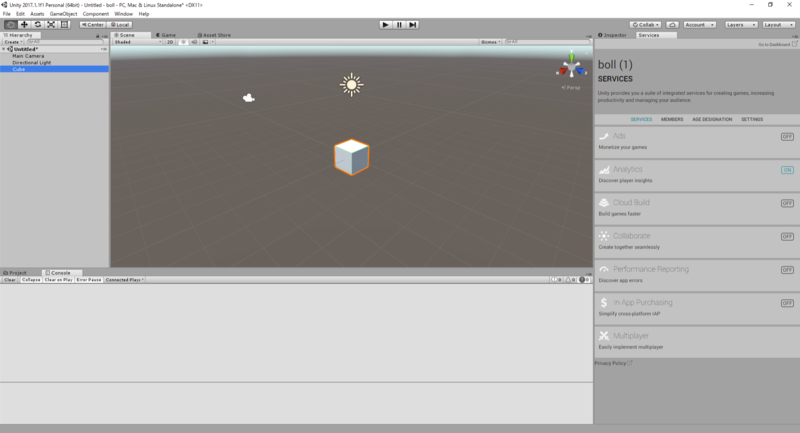Click the orientation gizmo center cube
800x433 pixels.
click(571, 67)
